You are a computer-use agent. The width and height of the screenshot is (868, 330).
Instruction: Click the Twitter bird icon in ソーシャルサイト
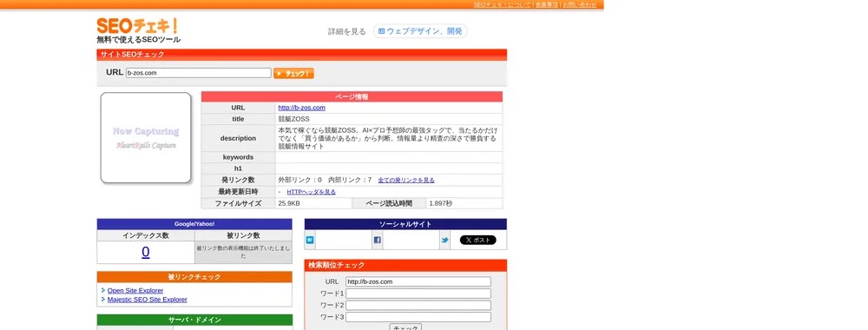[444, 240]
